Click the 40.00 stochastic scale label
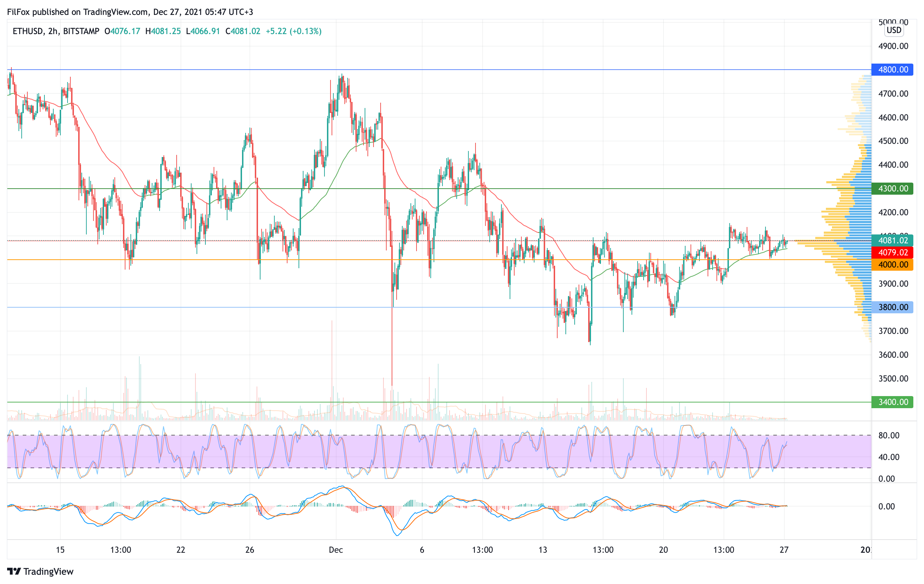The height and width of the screenshot is (584, 924). pos(889,457)
